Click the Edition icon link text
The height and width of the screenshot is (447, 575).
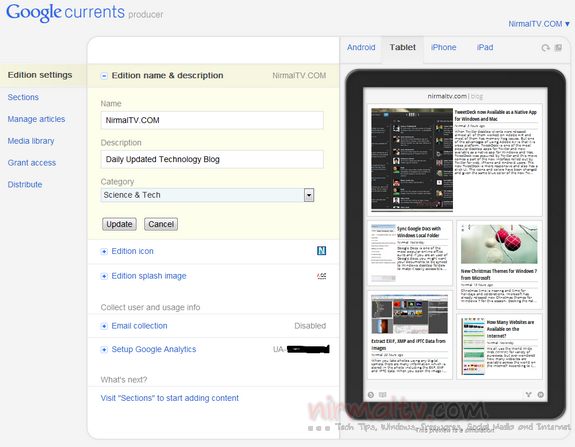coord(132,251)
